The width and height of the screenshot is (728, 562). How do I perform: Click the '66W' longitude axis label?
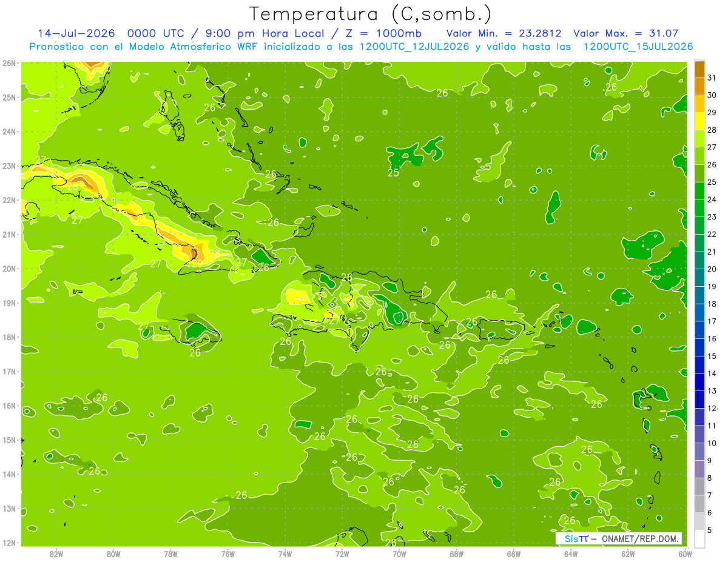(x=514, y=554)
